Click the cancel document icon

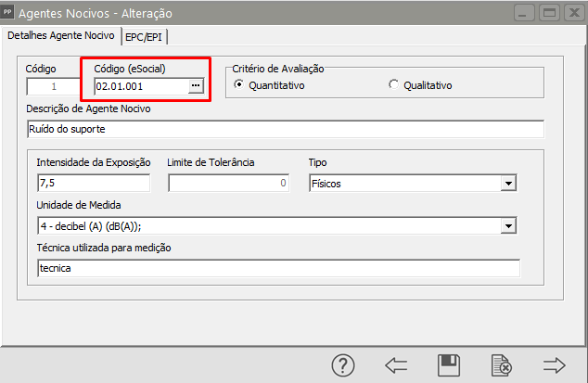(502, 365)
